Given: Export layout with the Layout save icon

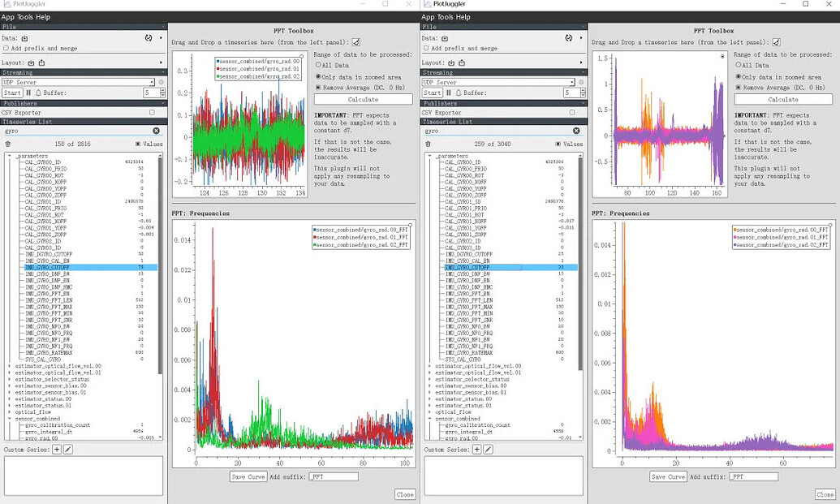Looking at the screenshot, I should coord(42,62).
